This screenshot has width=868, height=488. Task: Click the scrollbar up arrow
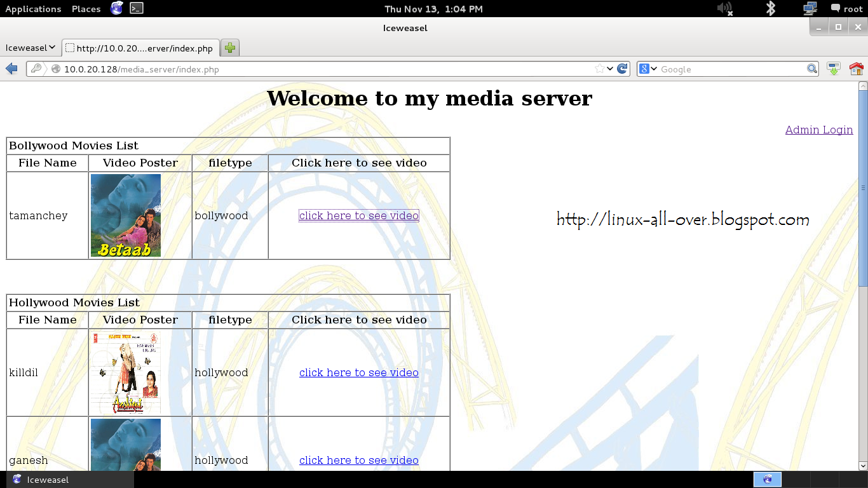click(x=863, y=86)
